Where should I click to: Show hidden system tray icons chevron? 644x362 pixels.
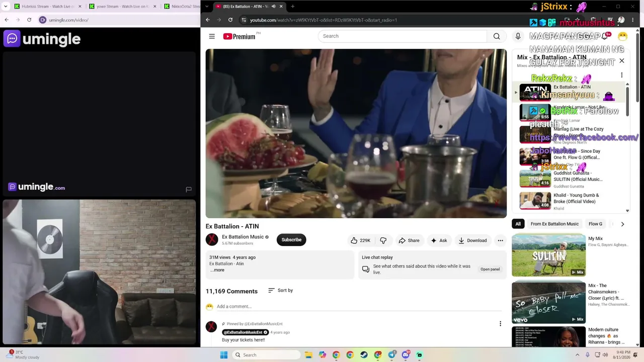577,355
